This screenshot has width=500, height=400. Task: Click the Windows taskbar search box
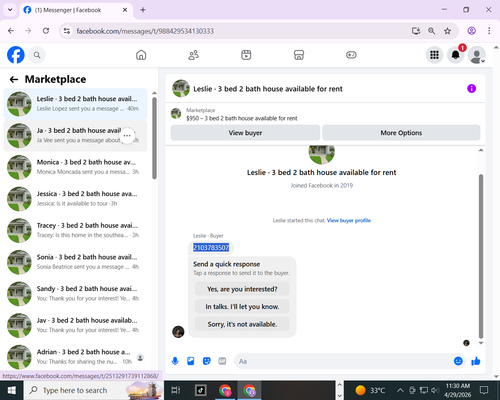click(94, 390)
